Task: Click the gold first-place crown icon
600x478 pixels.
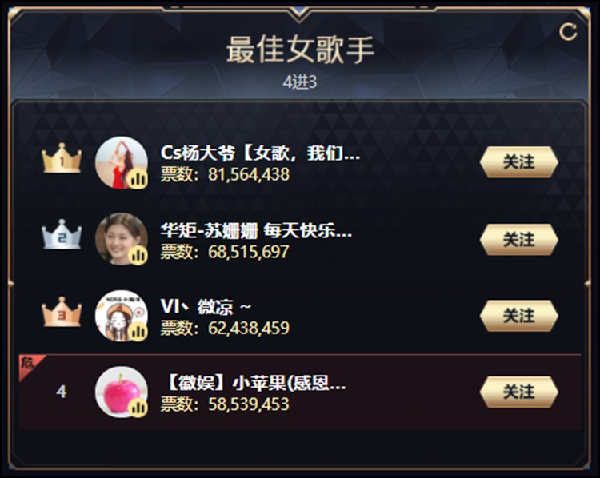Action: coord(62,158)
